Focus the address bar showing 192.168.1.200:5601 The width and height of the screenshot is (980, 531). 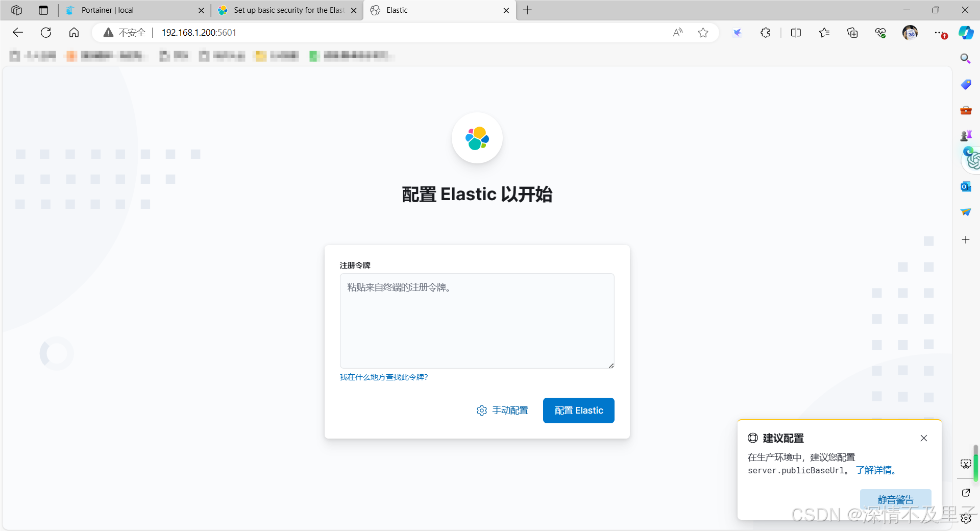coord(199,33)
